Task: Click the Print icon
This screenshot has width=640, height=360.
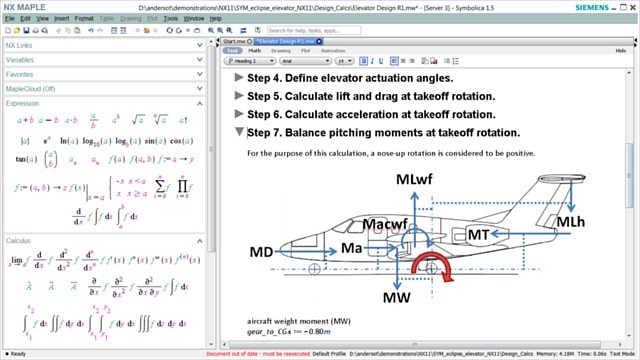Action: click(36, 31)
